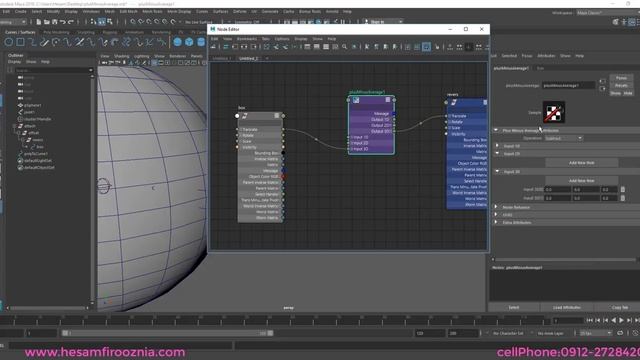
Task: Click the Play Backward button
Action: 613,320
